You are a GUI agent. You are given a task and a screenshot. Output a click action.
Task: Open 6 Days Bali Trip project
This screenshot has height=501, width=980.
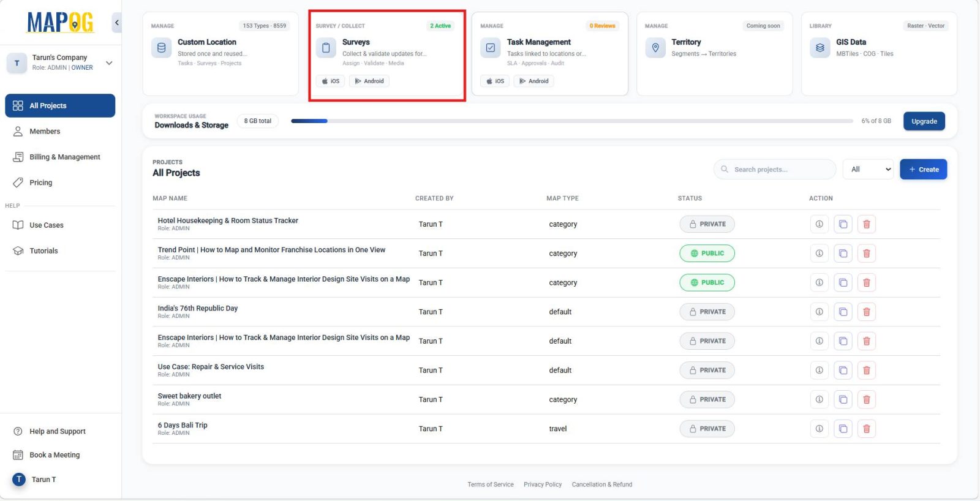[183, 425]
